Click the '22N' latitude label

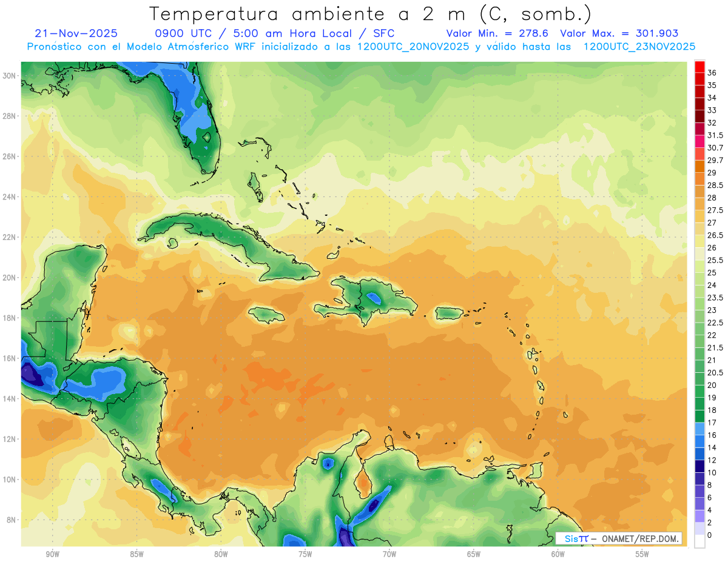[x=10, y=237]
